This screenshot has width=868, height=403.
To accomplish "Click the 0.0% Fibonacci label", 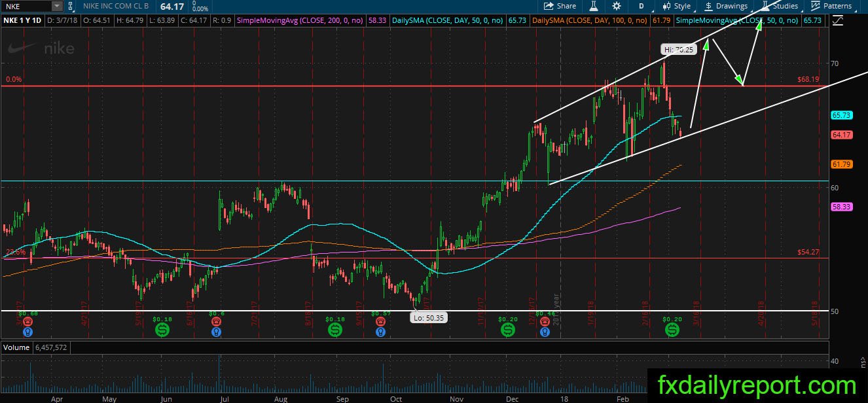I will (x=14, y=80).
